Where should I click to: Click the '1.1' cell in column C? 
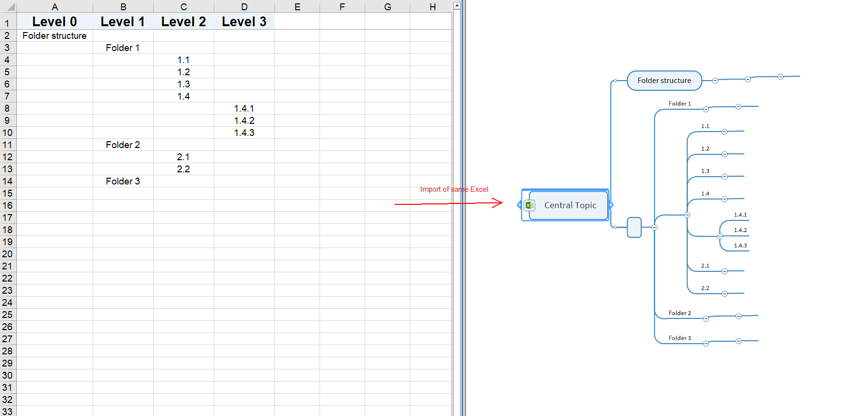click(x=184, y=60)
